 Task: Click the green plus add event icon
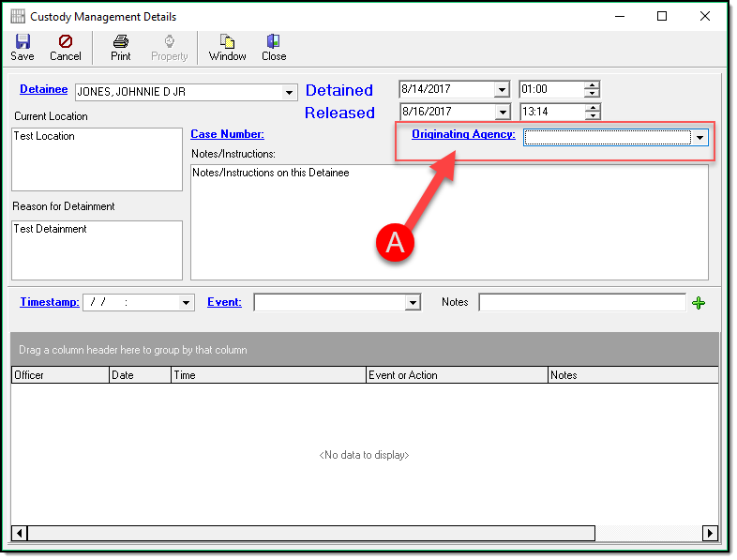pyautogui.click(x=698, y=303)
